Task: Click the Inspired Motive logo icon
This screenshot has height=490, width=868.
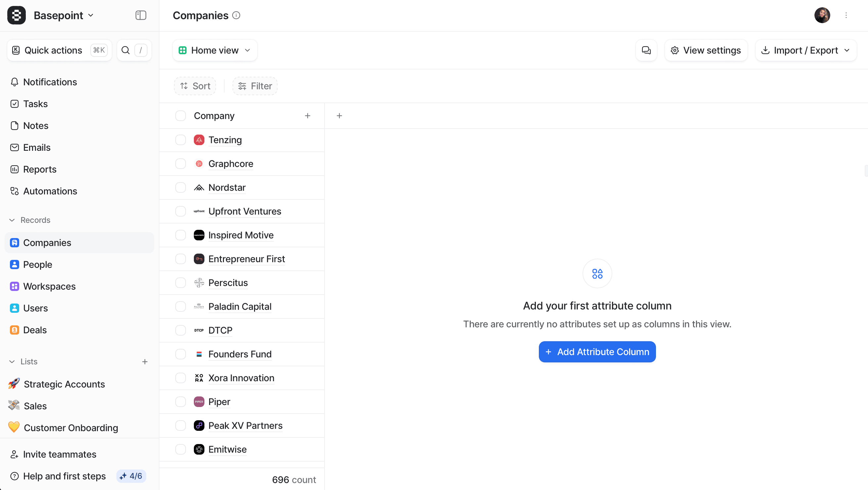Action: point(199,235)
